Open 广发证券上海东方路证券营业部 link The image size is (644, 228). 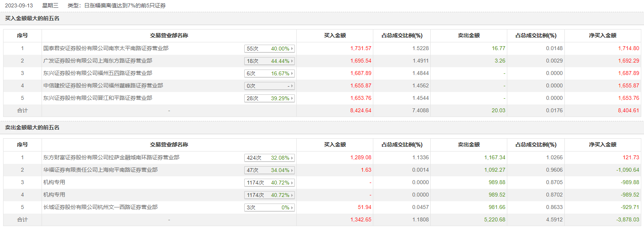(x=97, y=61)
